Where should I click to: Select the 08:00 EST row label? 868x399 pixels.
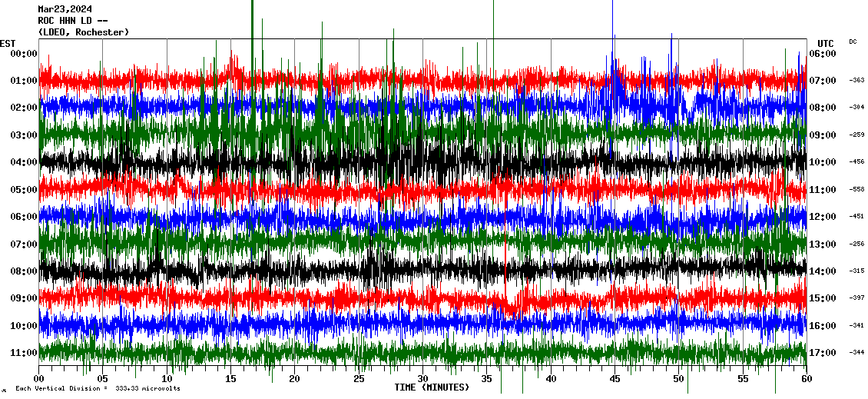coord(24,271)
